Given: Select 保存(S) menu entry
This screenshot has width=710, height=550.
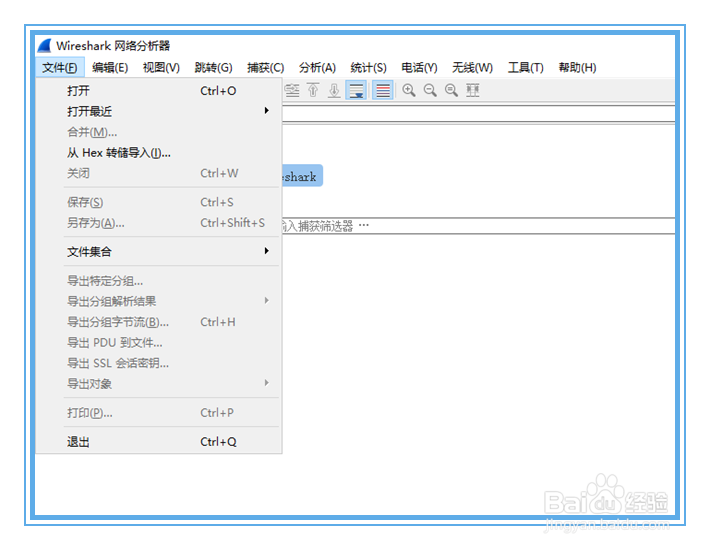Looking at the screenshot, I should 159,202.
